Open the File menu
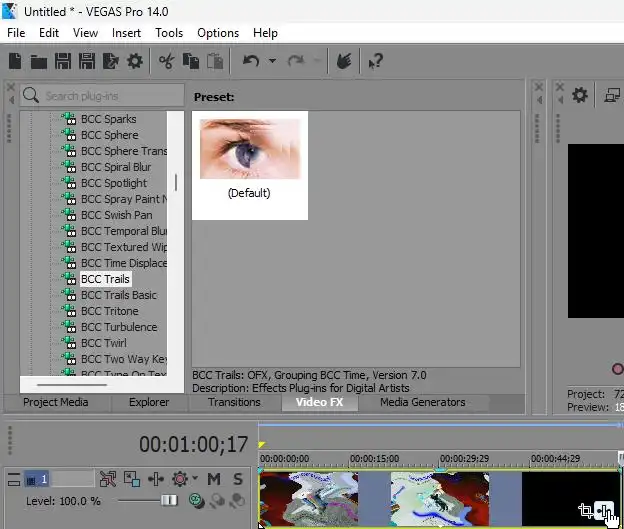This screenshot has height=529, width=624. 16,33
